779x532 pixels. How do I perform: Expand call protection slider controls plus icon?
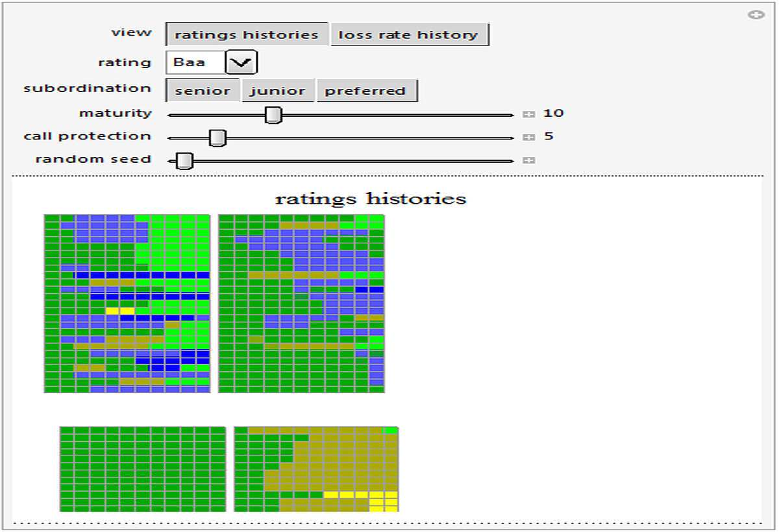click(x=529, y=137)
